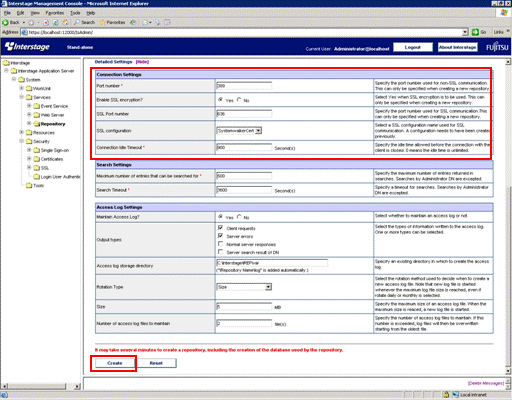Select the Event Service folder icon
Image resolution: width=512 pixels, height=400 pixels.
pos(37,106)
